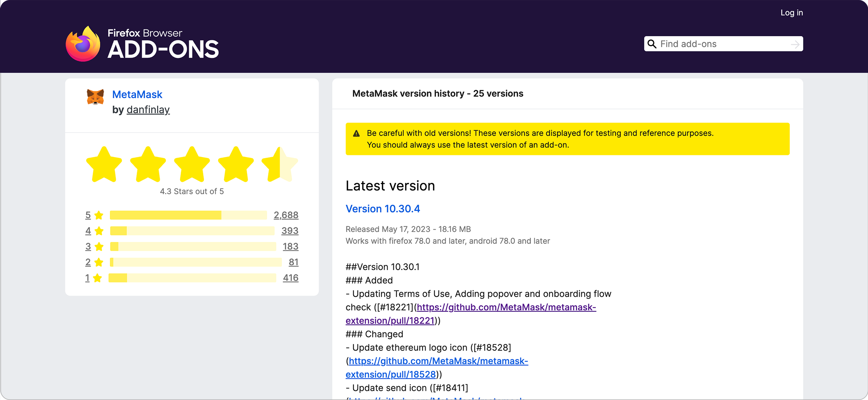Screen dimensions: 868x400
Task: Open 3-star reviews via the '3' link
Action: coord(88,246)
